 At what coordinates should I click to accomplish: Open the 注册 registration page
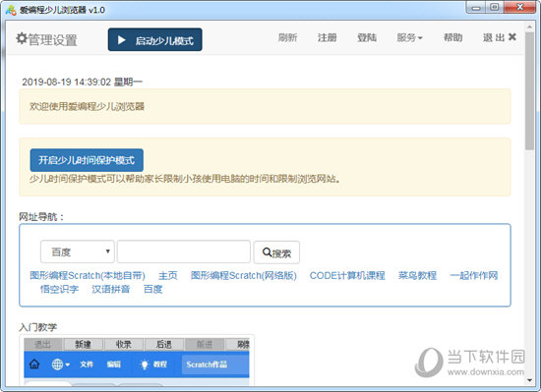pos(328,37)
